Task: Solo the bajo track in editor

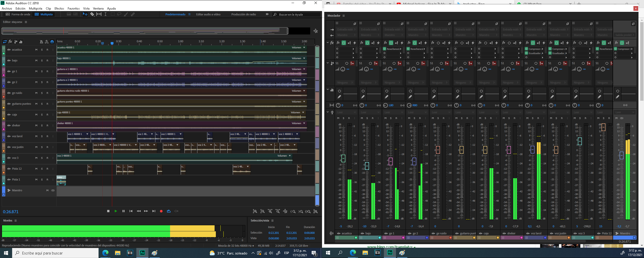Action: (x=42, y=61)
